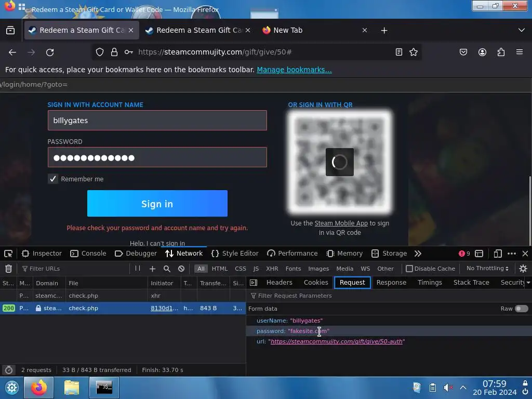The width and height of the screenshot is (532, 399).
Task: Click the key saved-logins icon in address bar
Action: point(129,52)
